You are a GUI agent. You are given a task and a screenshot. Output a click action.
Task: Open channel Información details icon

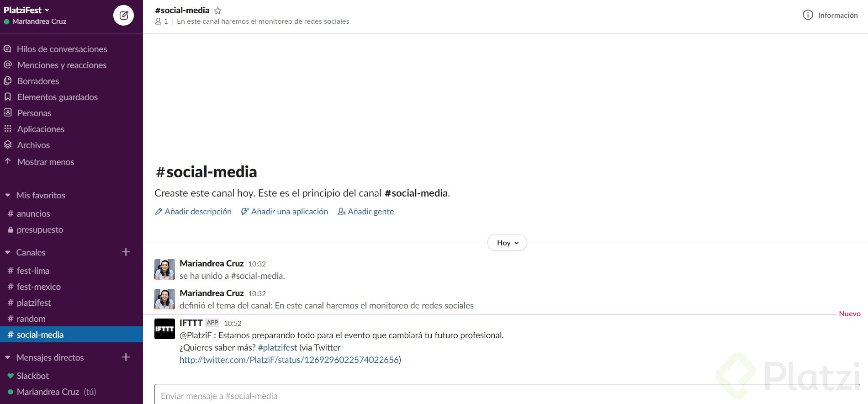tap(808, 15)
